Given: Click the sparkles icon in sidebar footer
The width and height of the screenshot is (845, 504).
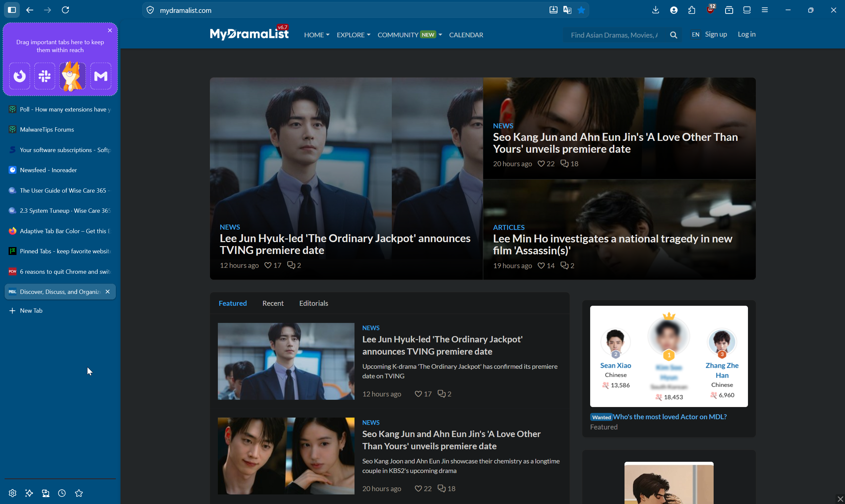Looking at the screenshot, I should point(29,493).
